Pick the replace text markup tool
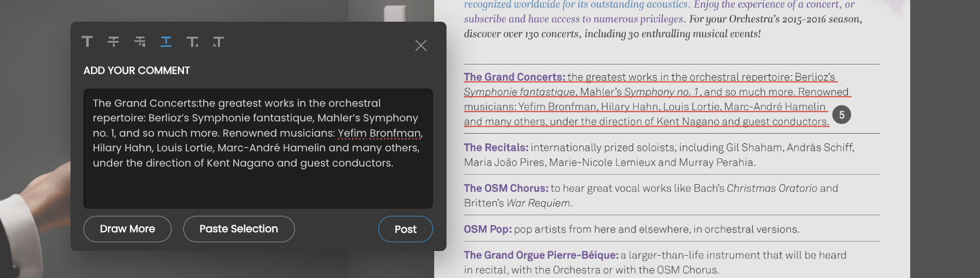 tap(140, 42)
